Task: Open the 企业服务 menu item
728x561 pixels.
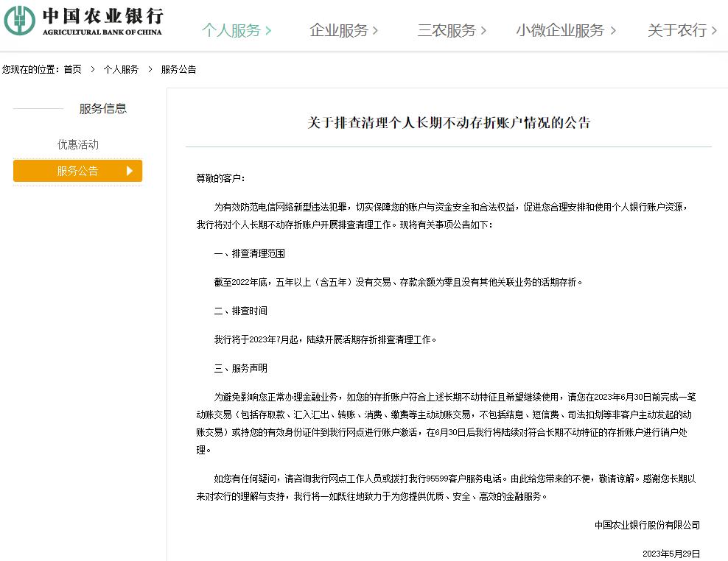Action: [340, 31]
